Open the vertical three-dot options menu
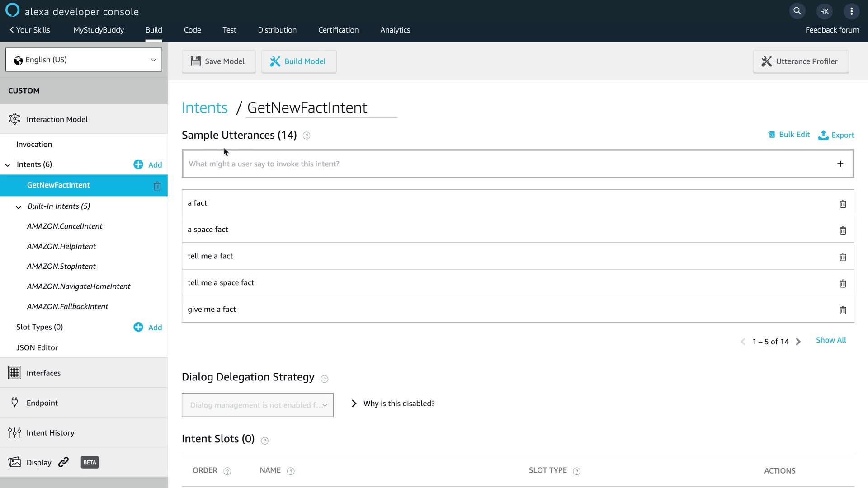Image resolution: width=868 pixels, height=488 pixels. point(851,11)
